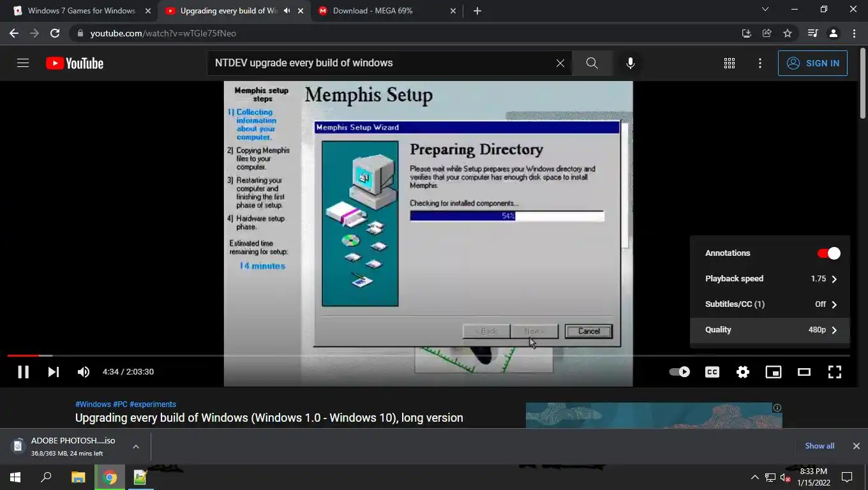Click the ad info icon
The image size is (868, 490).
777,408
